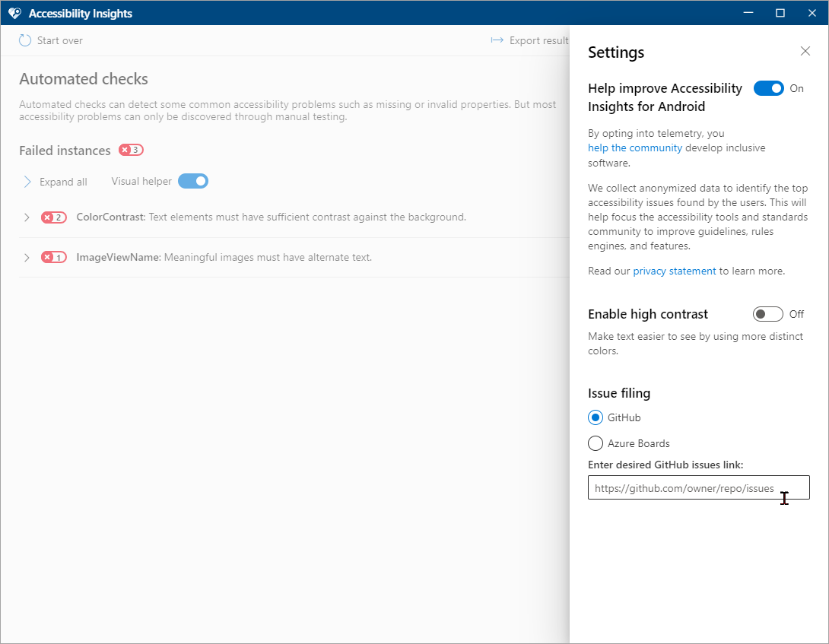Click the Enable high contrast label
This screenshot has height=644, width=829.
tap(648, 314)
